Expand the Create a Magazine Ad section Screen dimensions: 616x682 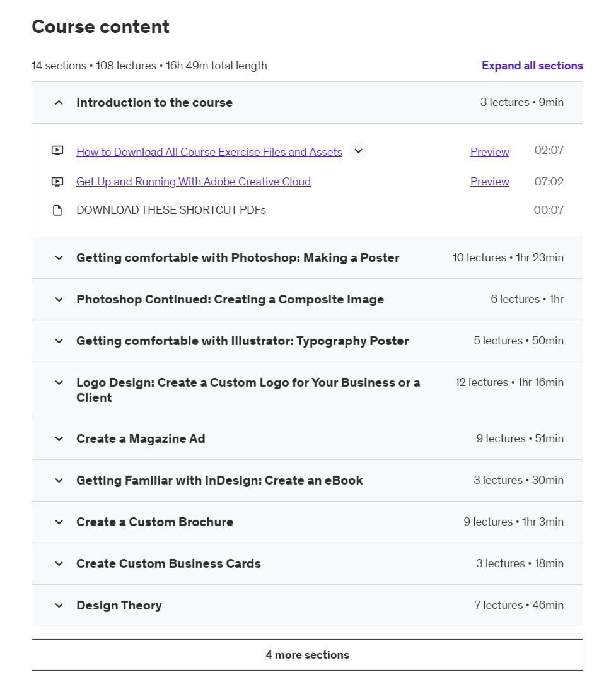pyautogui.click(x=59, y=439)
